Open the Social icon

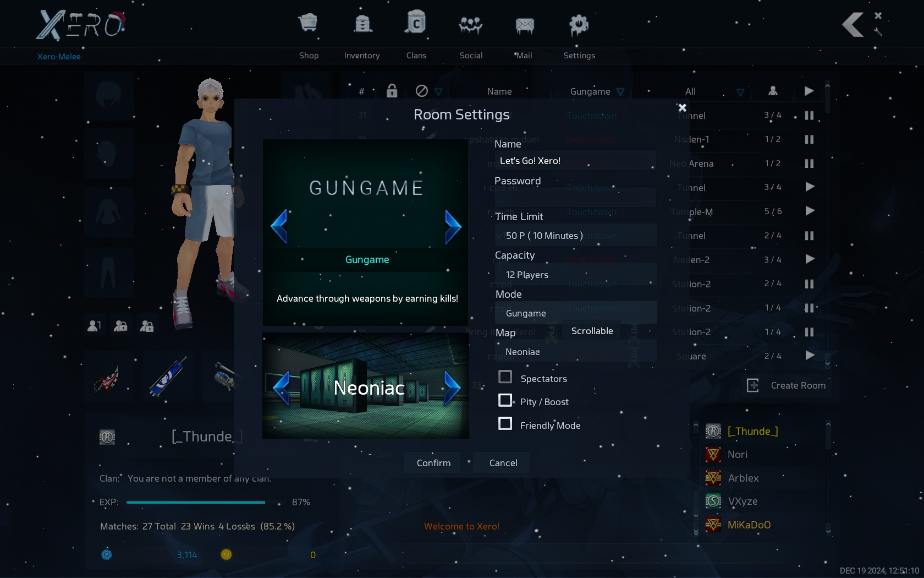[471, 25]
